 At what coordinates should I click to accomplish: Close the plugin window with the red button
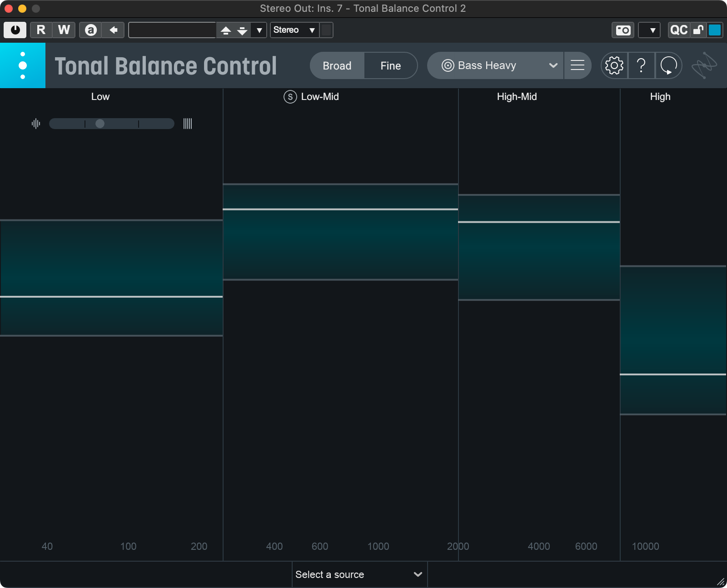coord(9,9)
